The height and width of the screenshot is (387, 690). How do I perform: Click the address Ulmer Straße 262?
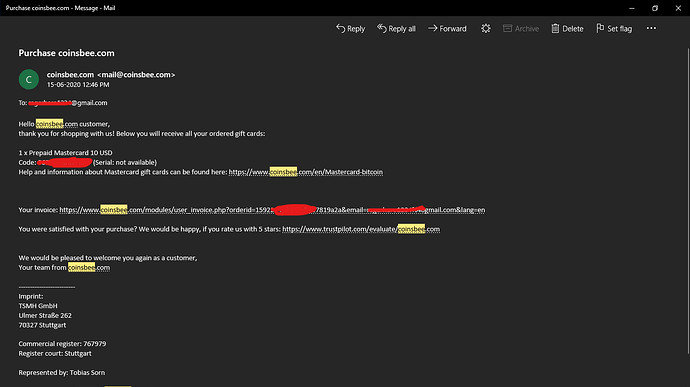45,315
